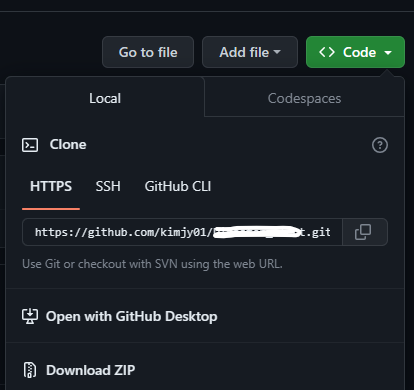Click the 'Use Git or checkout with SVN' hint text
This screenshot has height=390, width=414.
(152, 264)
